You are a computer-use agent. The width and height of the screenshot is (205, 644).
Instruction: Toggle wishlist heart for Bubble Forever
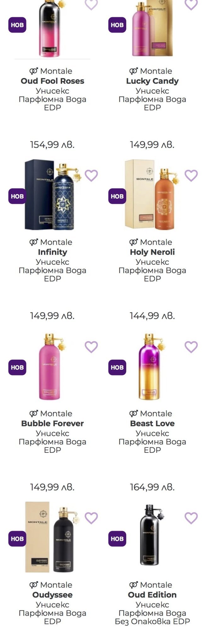click(91, 347)
